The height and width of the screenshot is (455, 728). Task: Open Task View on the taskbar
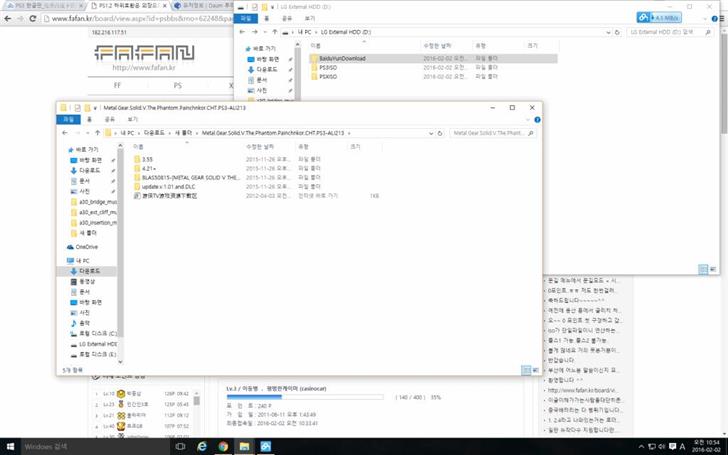pyautogui.click(x=180, y=447)
